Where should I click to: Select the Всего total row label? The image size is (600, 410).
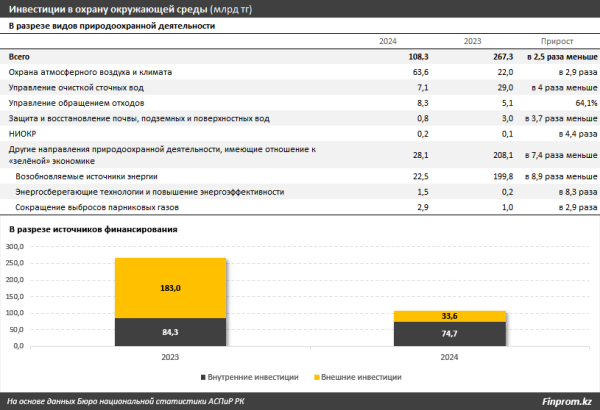pyautogui.click(x=19, y=59)
